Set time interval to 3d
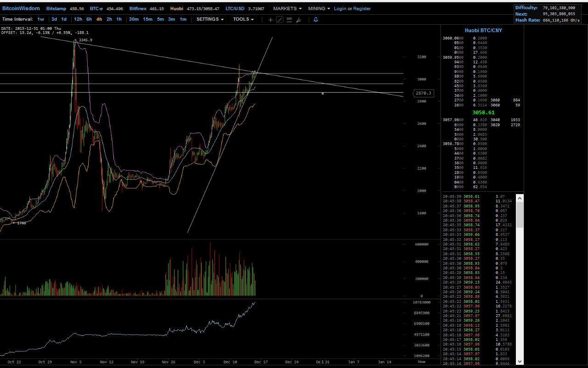Viewport: 588px width, 368px height. (x=54, y=19)
